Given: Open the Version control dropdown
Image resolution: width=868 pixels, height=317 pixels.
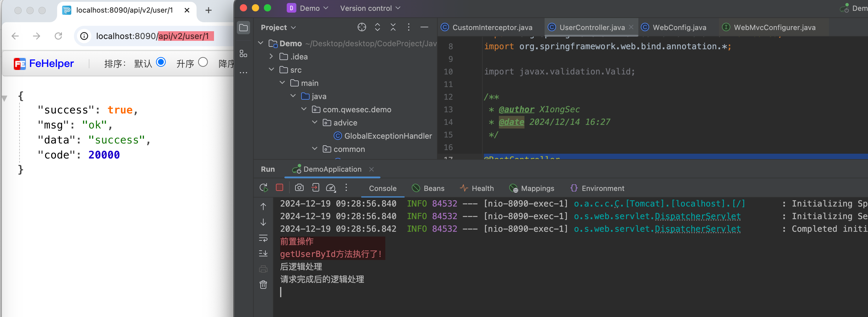Looking at the screenshot, I should coord(370,8).
